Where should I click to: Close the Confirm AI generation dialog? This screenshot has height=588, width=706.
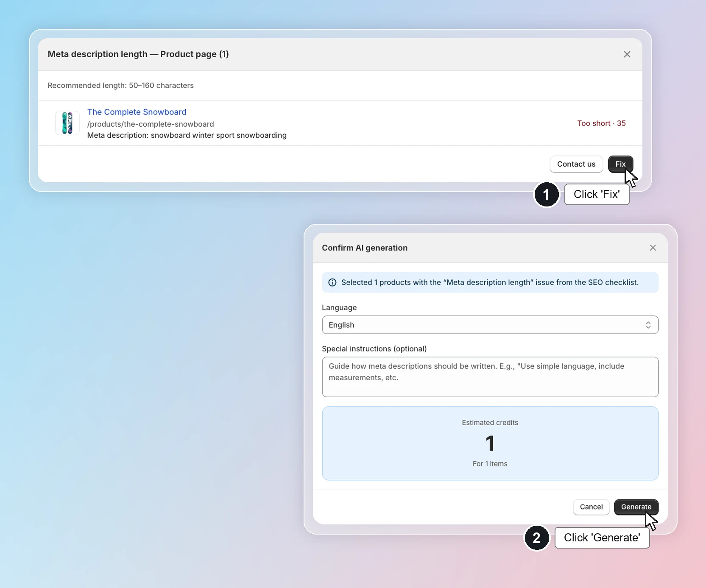tap(653, 248)
